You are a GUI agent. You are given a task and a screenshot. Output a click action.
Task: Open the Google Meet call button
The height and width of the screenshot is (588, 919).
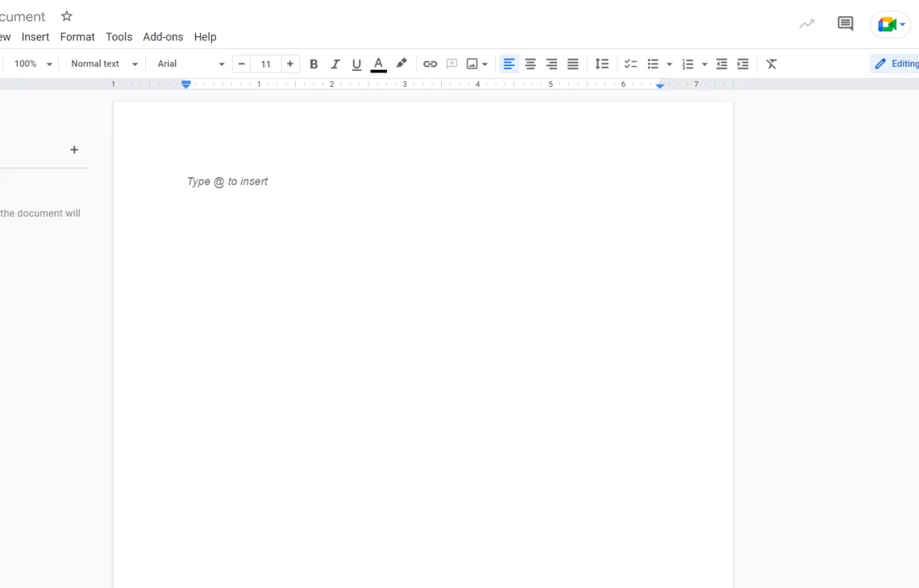pyautogui.click(x=891, y=25)
